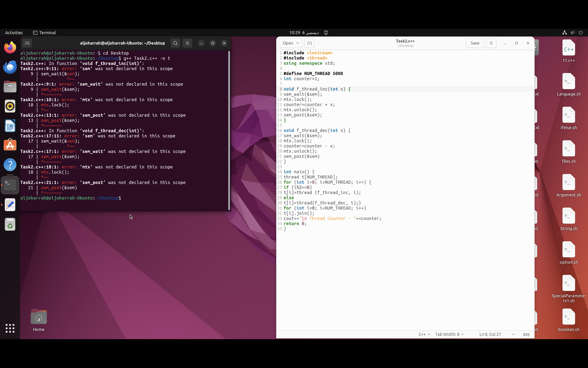Select the Argument.sh desktop file

tap(569, 186)
